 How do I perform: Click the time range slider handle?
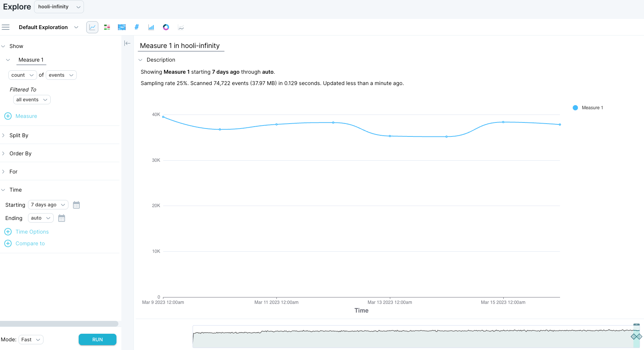[x=636, y=336]
